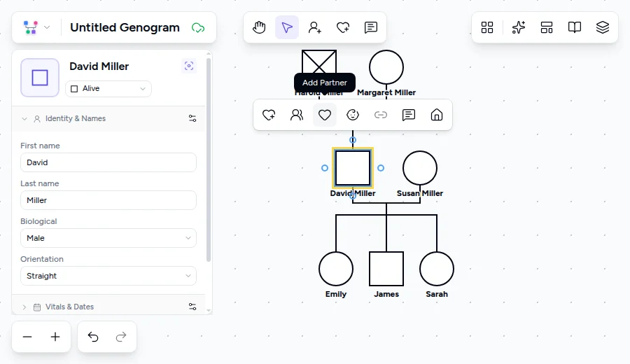Click the Susan Miller name label

pyautogui.click(x=420, y=193)
